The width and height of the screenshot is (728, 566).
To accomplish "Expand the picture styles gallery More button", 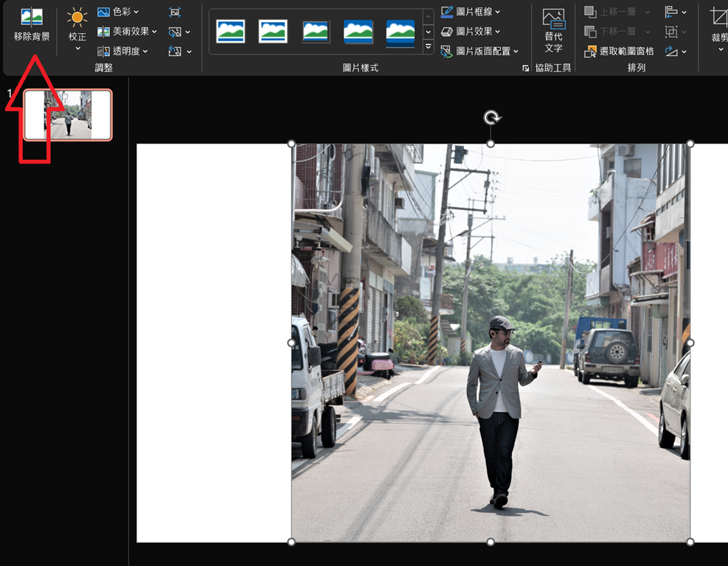I will pyautogui.click(x=429, y=47).
